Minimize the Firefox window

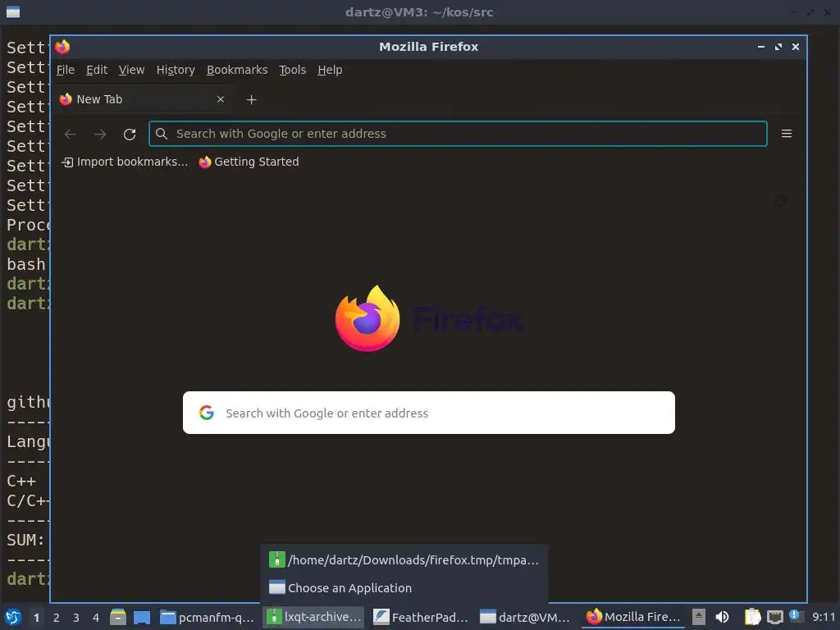point(760,47)
